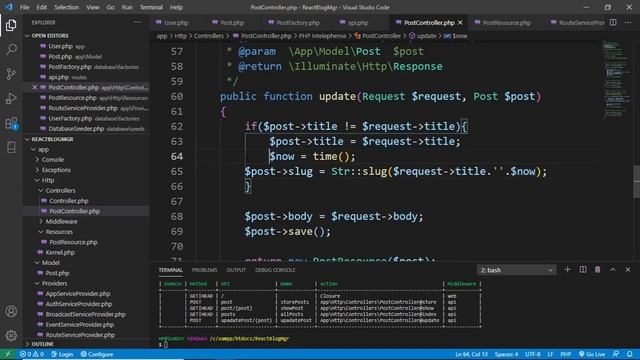Change encoding via UTF-8 status item
The width and height of the screenshot is (640, 360).
point(533,354)
